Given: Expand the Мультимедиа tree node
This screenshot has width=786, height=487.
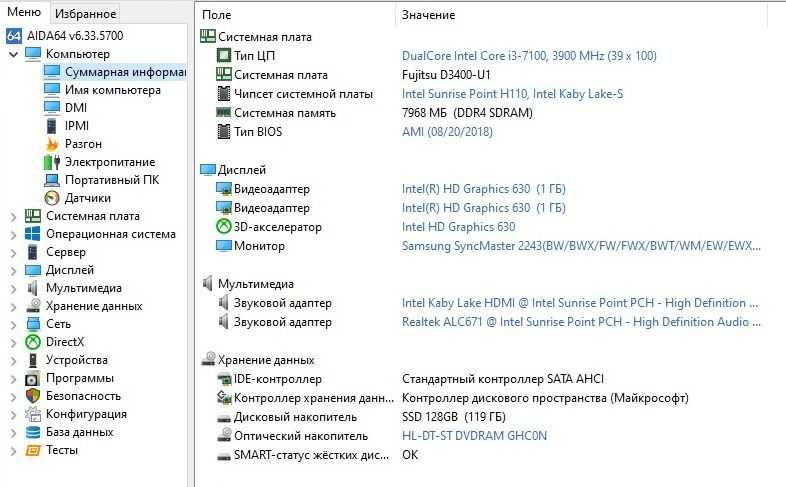Looking at the screenshot, I should click(14, 289).
